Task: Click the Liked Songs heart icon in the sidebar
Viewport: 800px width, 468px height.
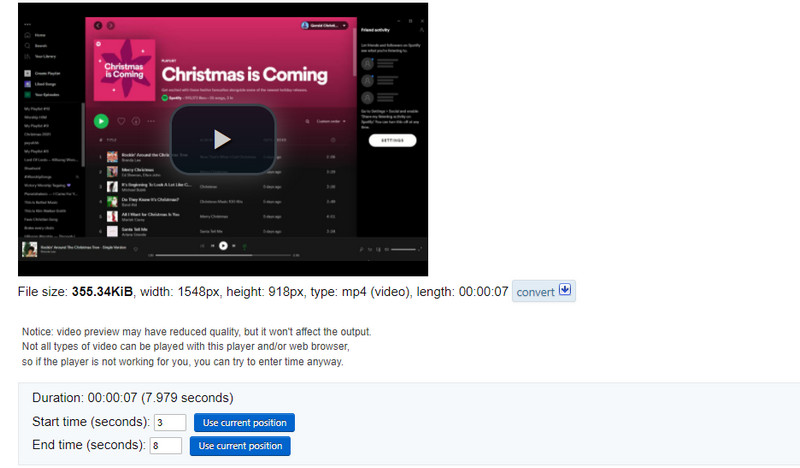Action: 27,84
